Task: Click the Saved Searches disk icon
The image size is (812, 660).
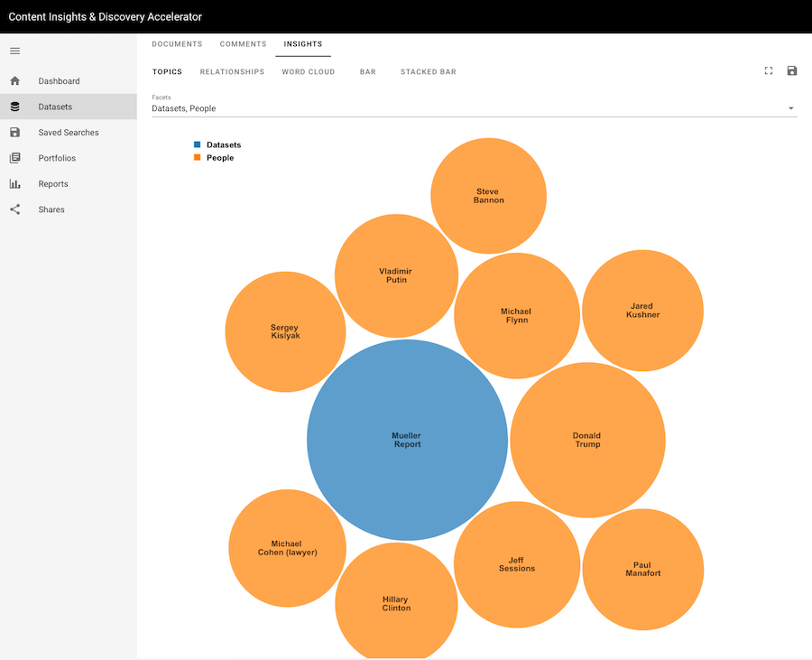Action: (14, 133)
